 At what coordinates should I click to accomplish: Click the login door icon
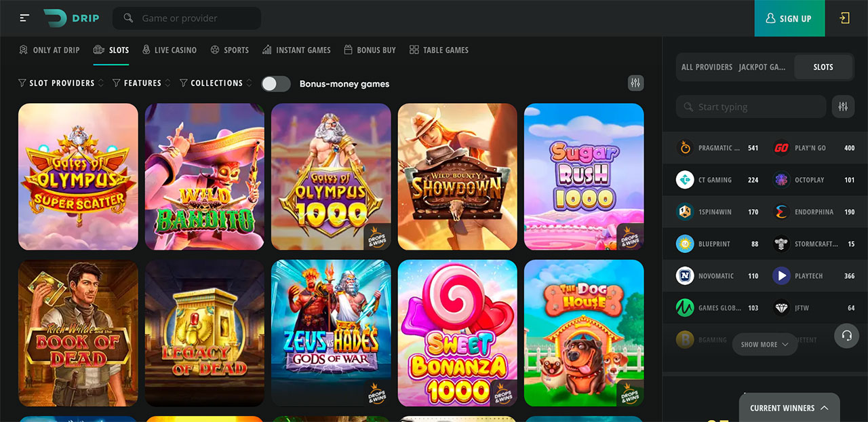844,18
